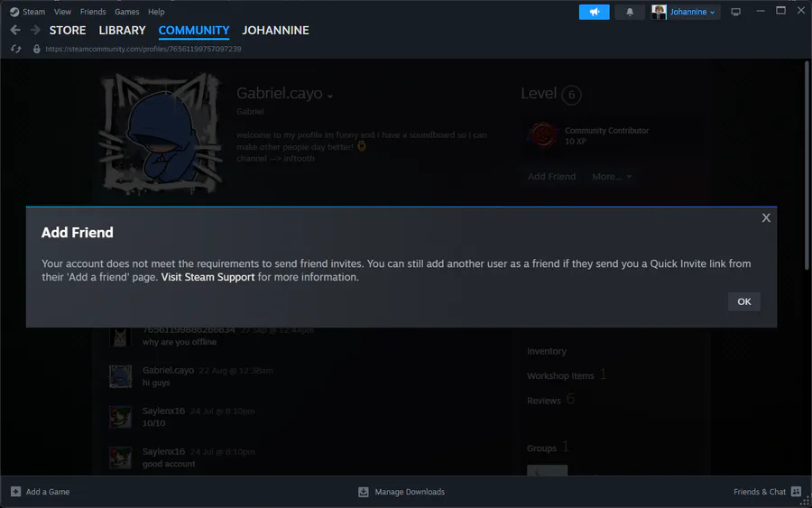Open the Friends menu
Viewport: 812px width, 508px height.
tap(93, 12)
